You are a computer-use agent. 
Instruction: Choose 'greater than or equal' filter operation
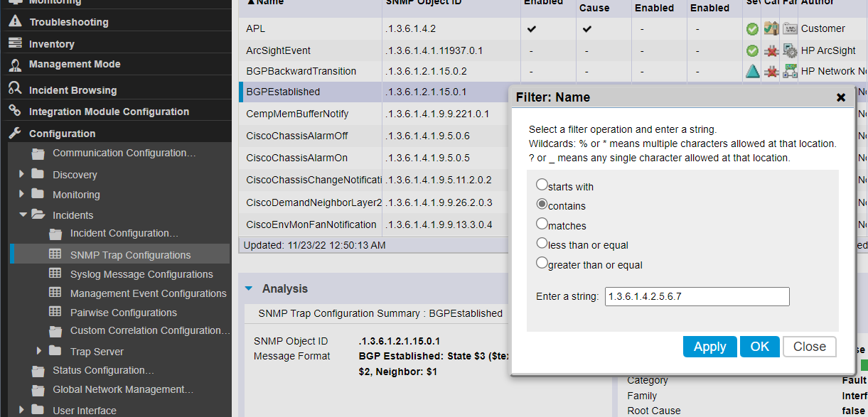tap(542, 263)
